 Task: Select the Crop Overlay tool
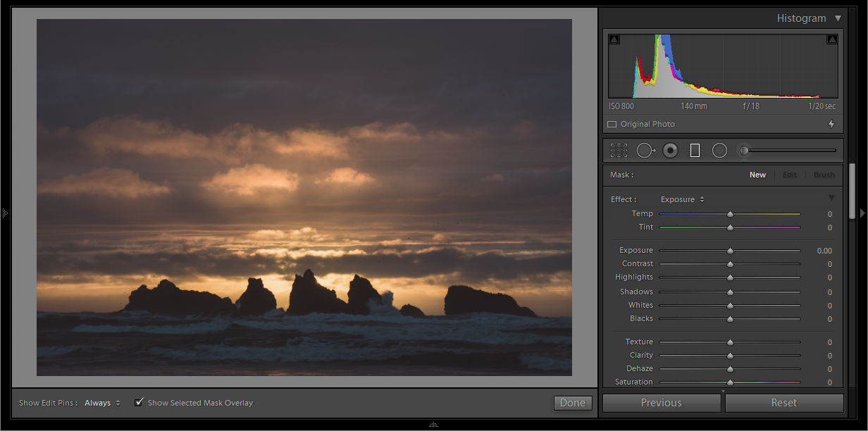tap(619, 150)
